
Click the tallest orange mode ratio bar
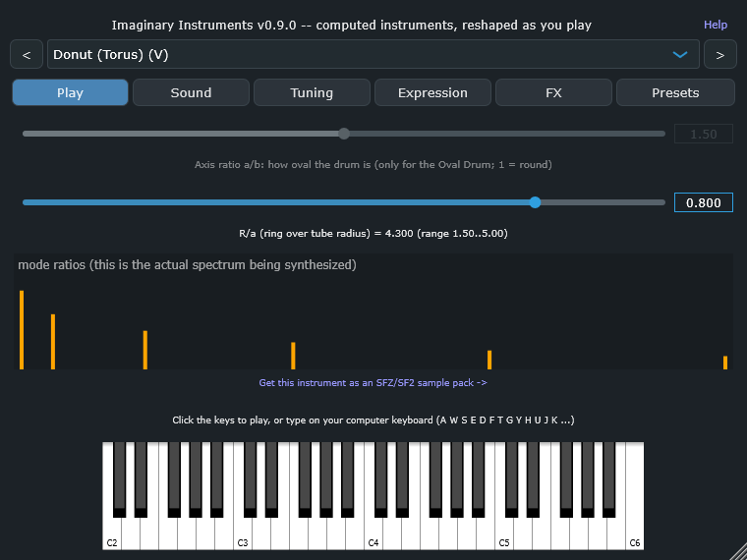pos(22,330)
